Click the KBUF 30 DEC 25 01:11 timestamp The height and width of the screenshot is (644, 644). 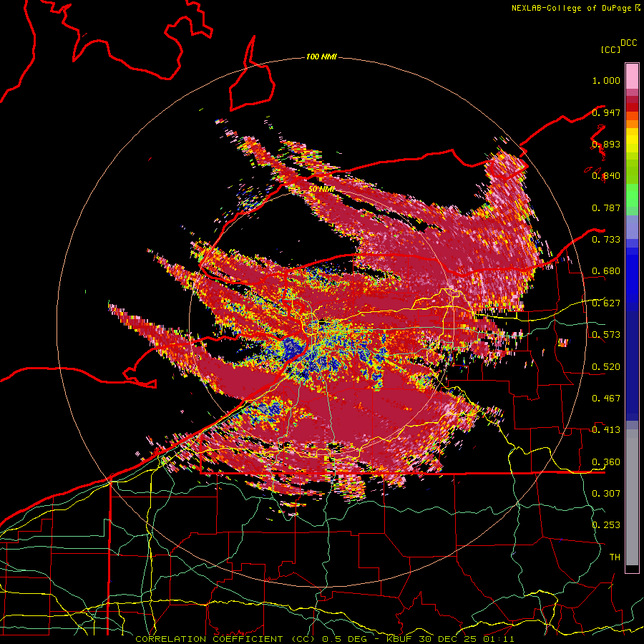[x=450, y=639]
